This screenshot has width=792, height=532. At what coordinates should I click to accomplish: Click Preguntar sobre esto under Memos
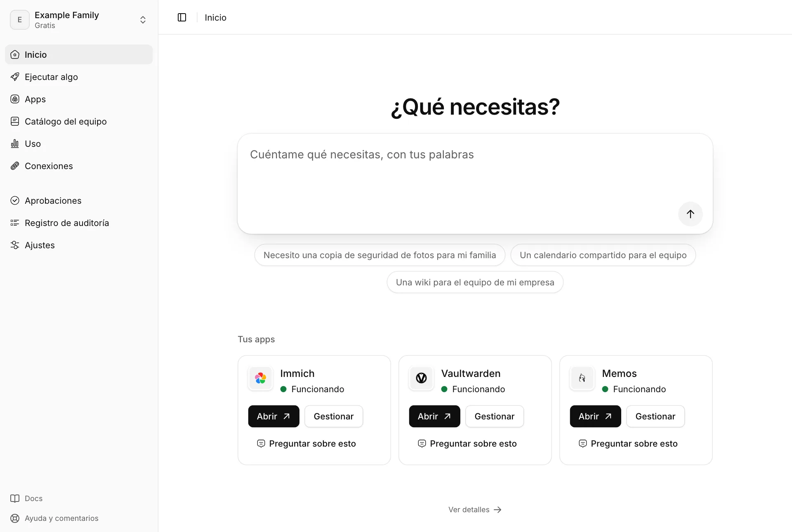pyautogui.click(x=628, y=443)
